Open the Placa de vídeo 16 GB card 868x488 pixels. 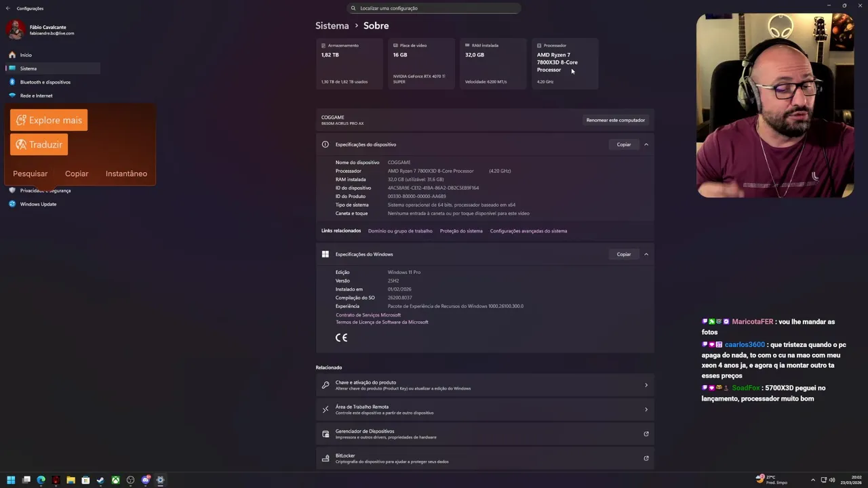tap(421, 64)
